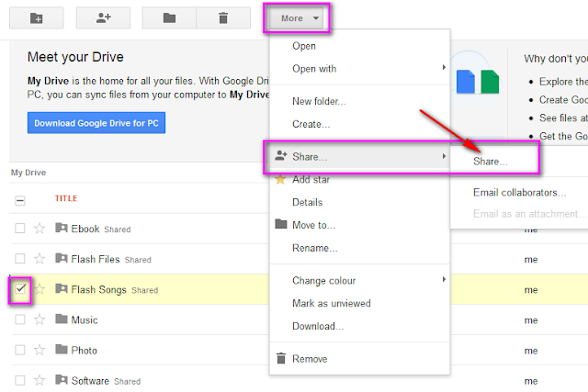
Task: Click the person icon beside Share menu item
Action: [281, 155]
